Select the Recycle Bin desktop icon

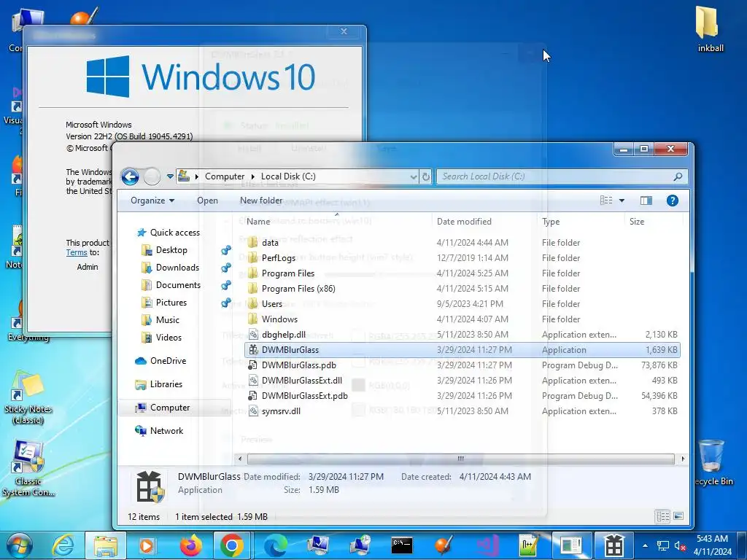(713, 462)
